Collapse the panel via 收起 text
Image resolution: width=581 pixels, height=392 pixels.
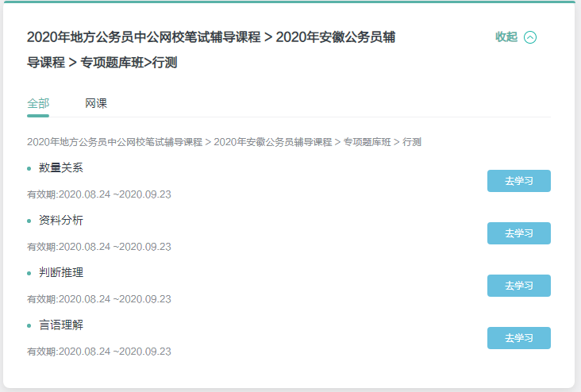tap(506, 37)
